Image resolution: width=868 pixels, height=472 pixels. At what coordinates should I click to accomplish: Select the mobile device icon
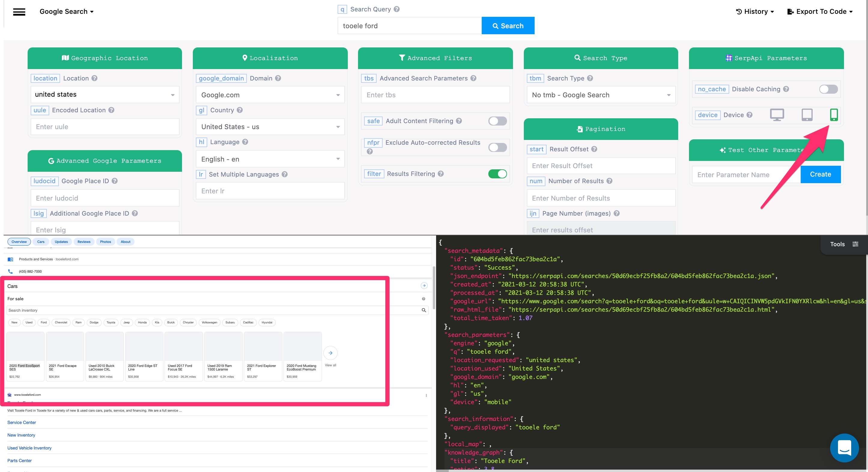(834, 115)
